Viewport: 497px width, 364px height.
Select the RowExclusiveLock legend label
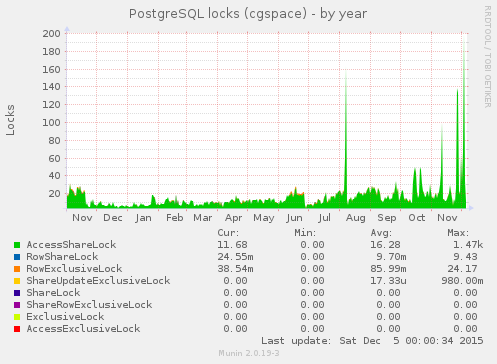(x=74, y=269)
